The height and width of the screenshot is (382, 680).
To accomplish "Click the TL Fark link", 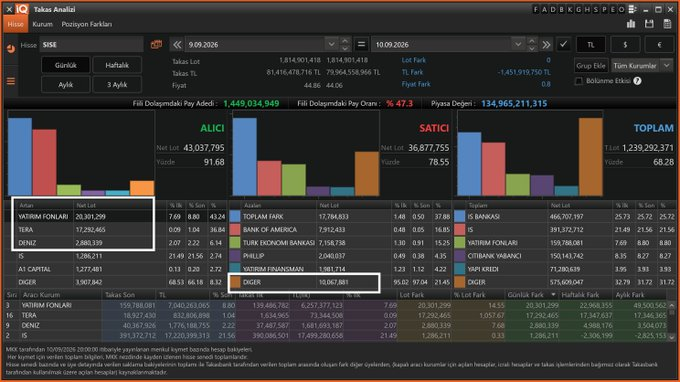I will [x=412, y=72].
